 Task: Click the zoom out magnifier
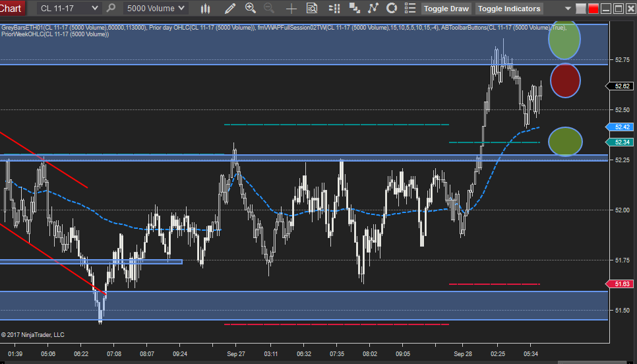269,8
